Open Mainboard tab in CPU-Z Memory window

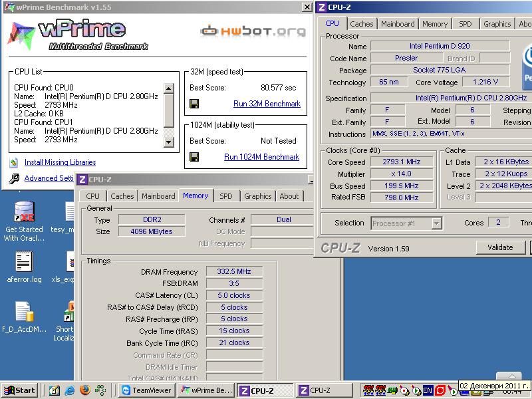158,196
